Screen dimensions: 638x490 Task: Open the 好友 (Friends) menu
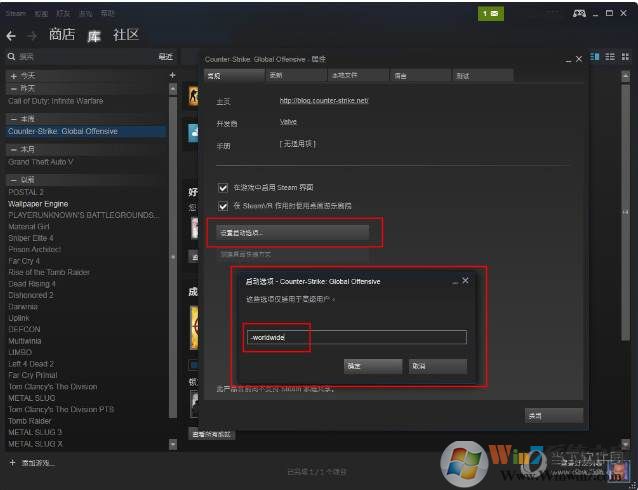pos(63,13)
